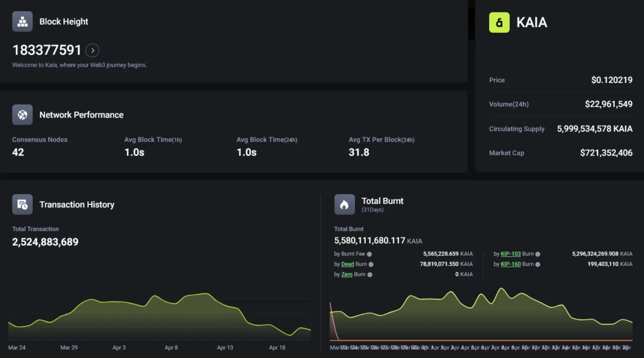Viewport: 644px width, 358px height.
Task: Click the Total Burnt flame icon
Action: point(344,204)
